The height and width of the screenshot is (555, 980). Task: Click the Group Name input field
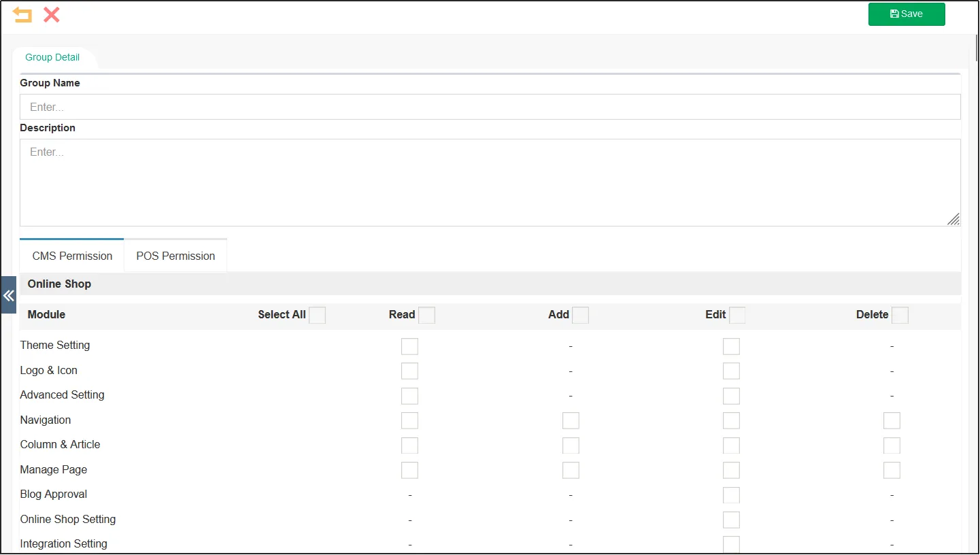[490, 107]
